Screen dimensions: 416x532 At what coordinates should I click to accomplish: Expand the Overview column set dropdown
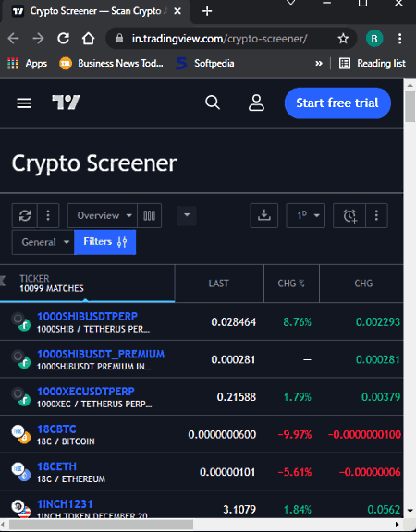click(x=103, y=215)
